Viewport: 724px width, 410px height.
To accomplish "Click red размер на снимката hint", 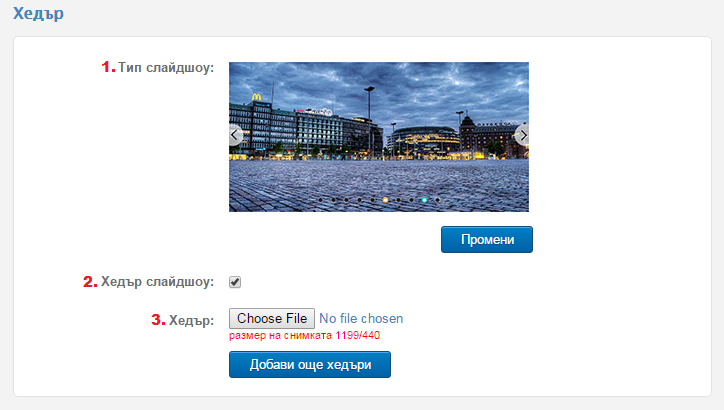I will tap(304, 336).
